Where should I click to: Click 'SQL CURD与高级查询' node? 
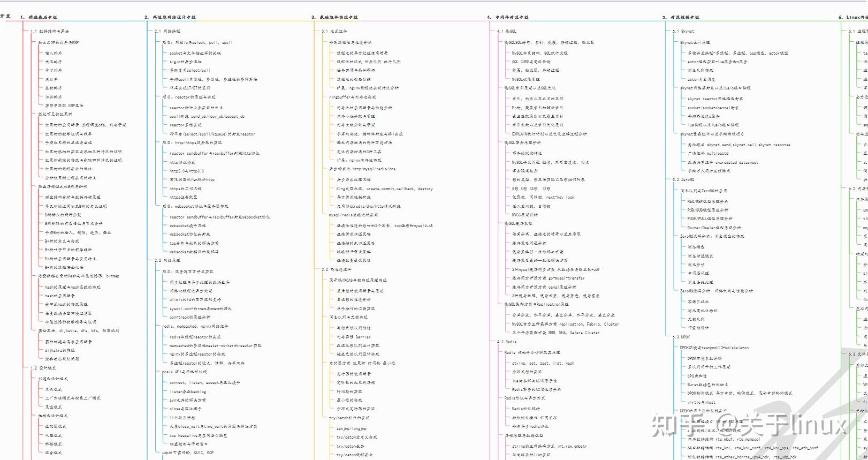(531, 62)
